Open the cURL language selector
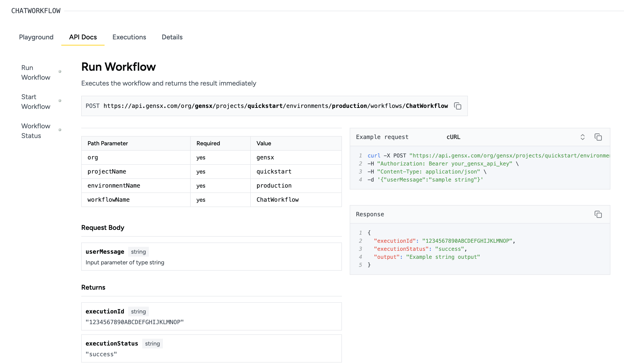The image size is (624, 364). [x=453, y=137]
